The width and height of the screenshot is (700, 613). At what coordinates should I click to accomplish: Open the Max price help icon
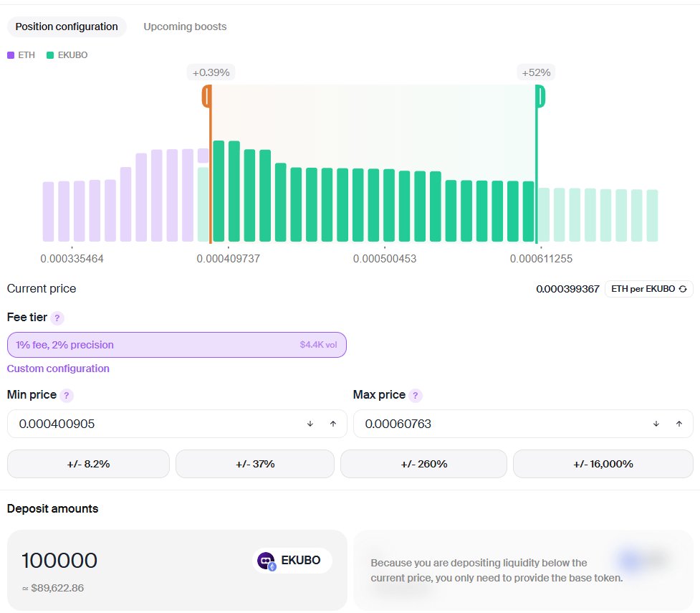(415, 396)
